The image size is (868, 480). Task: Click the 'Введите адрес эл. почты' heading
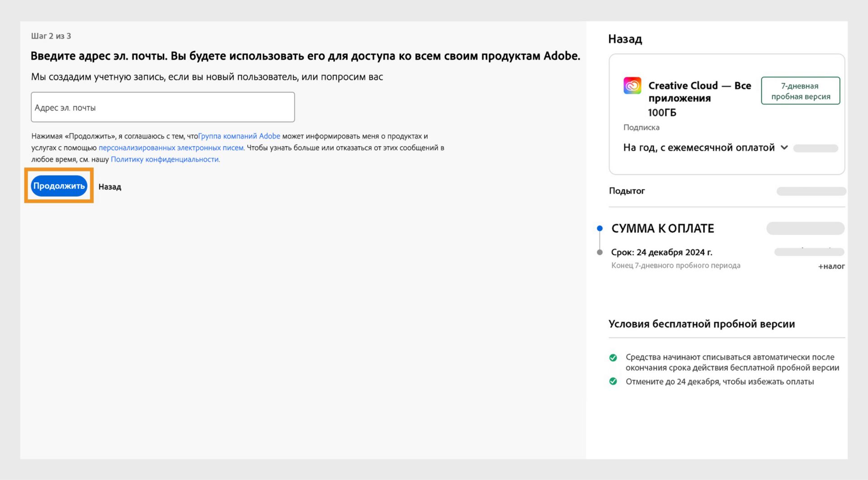305,56
